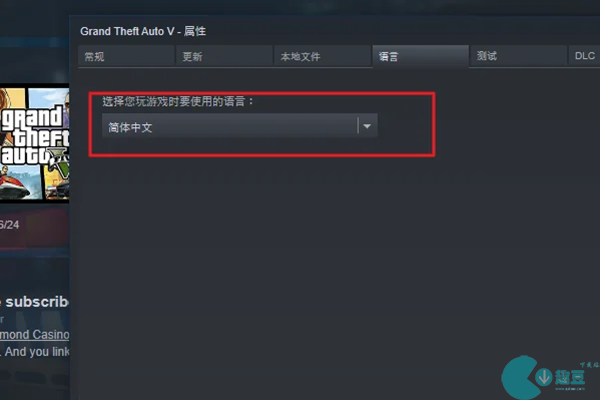Open the Diamond Casino link
The height and width of the screenshot is (400, 600).
pyautogui.click(x=34, y=335)
